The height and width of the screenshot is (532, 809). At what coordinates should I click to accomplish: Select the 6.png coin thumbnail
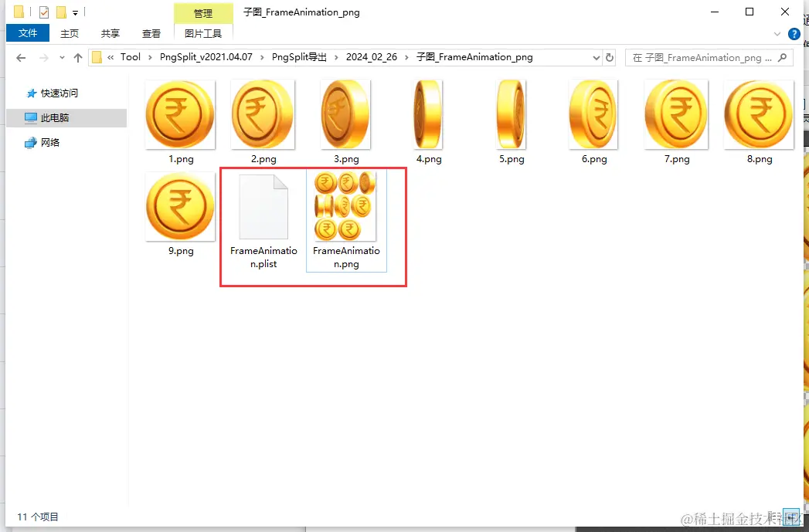[x=593, y=114]
